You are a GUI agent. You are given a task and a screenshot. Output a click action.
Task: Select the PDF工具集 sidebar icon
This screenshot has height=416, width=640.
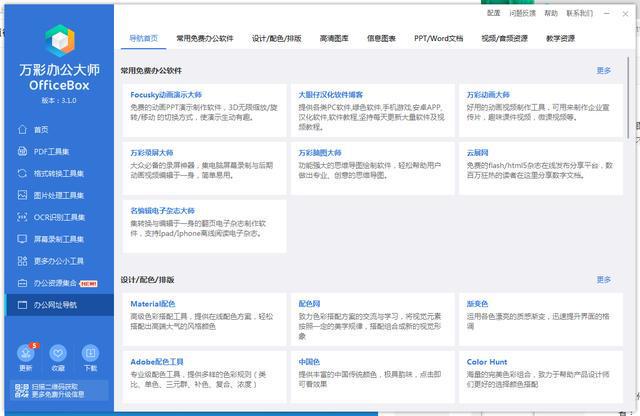pos(23,151)
